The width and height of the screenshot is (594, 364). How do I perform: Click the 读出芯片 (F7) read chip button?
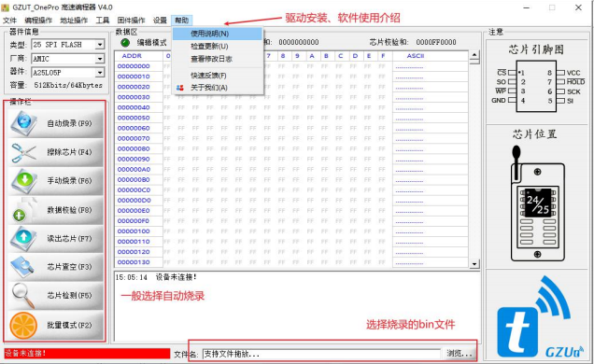(56, 239)
